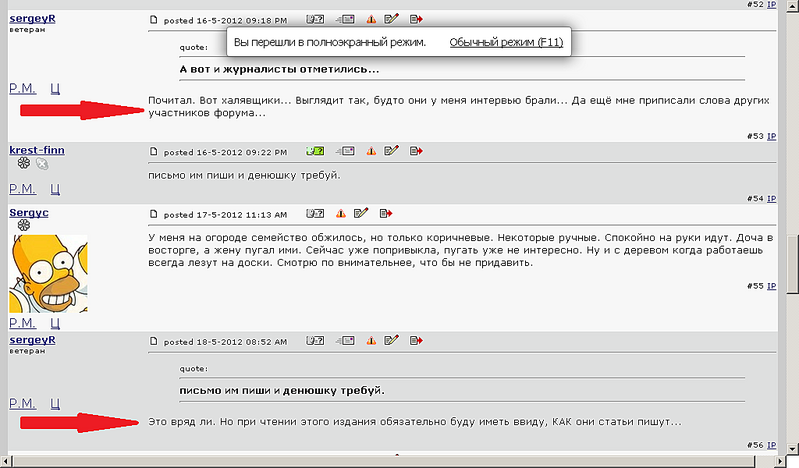Open krest-finn username link
The image size is (799, 468).
click(x=37, y=150)
